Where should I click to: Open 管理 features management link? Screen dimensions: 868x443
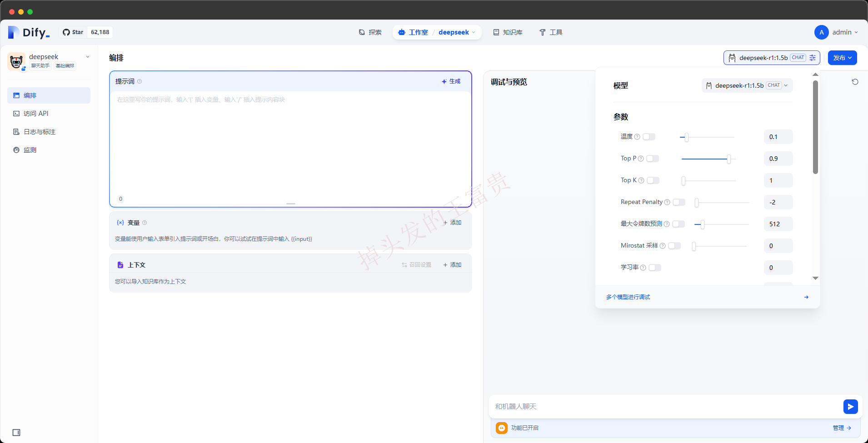[x=842, y=428]
